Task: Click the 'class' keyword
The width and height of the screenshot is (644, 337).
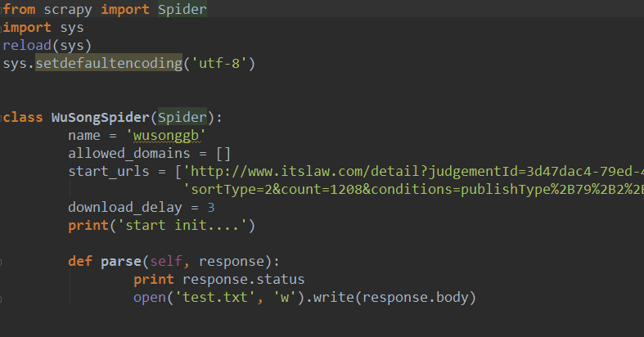Action: (x=23, y=118)
